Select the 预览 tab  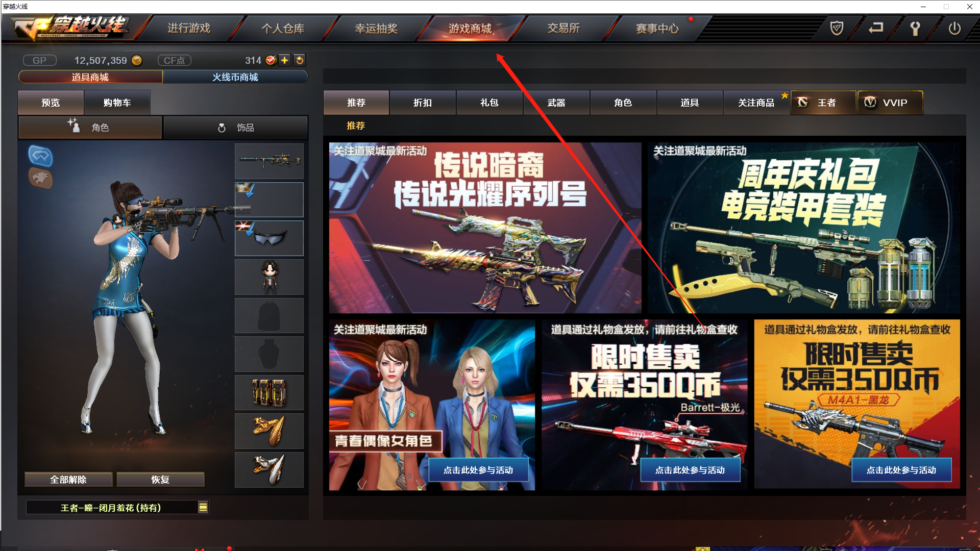51,103
